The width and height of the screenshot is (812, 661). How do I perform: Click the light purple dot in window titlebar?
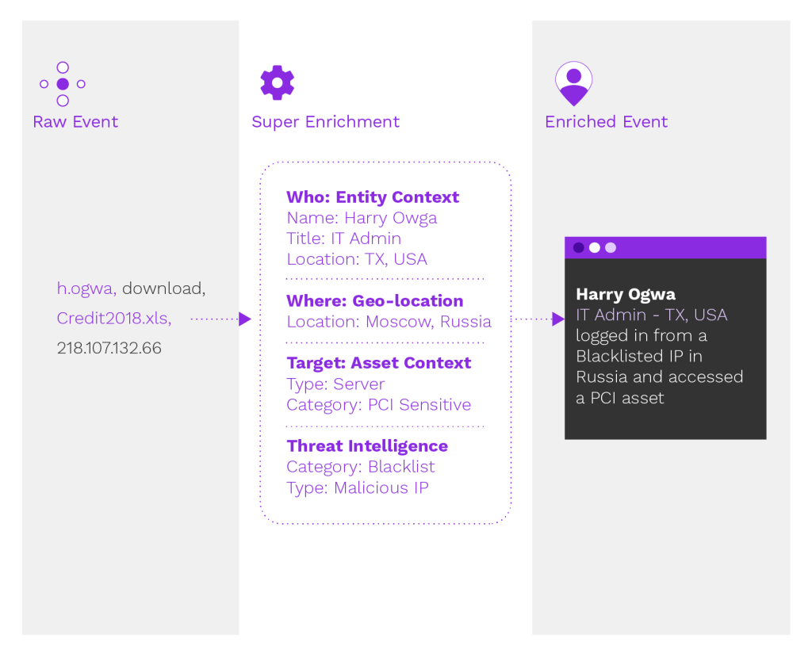[611, 247]
